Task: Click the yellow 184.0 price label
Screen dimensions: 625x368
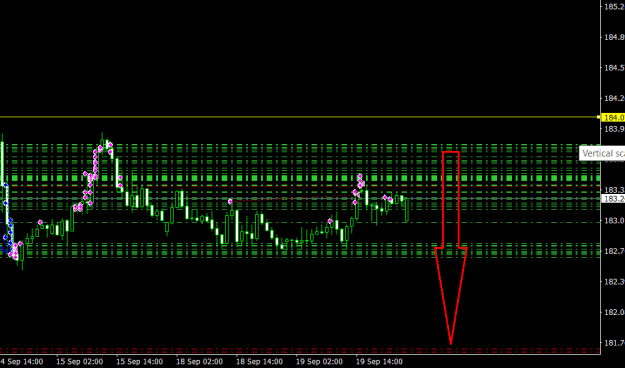Action: click(x=613, y=118)
